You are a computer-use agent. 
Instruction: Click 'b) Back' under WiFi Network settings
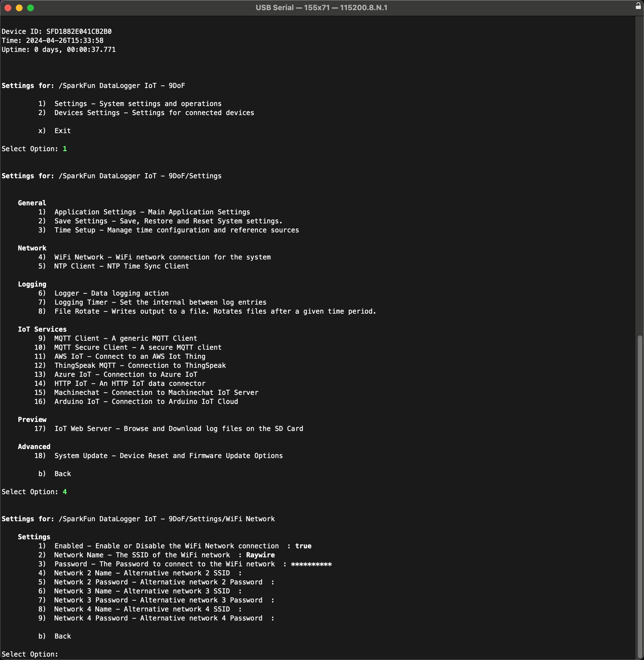coord(54,636)
